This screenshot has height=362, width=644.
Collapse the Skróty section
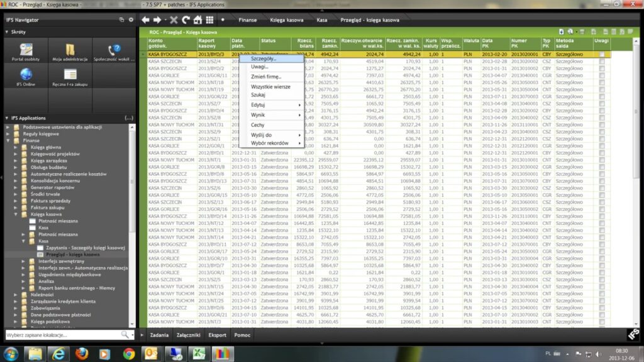(x=7, y=31)
